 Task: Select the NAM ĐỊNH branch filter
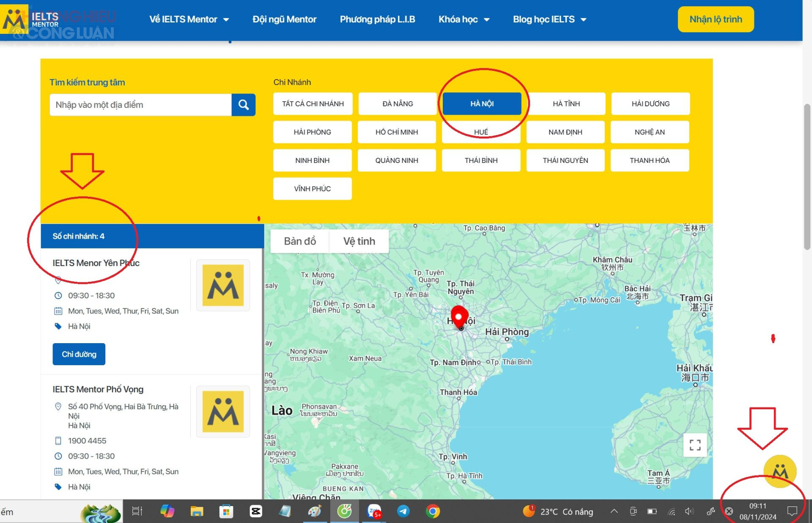(x=565, y=132)
